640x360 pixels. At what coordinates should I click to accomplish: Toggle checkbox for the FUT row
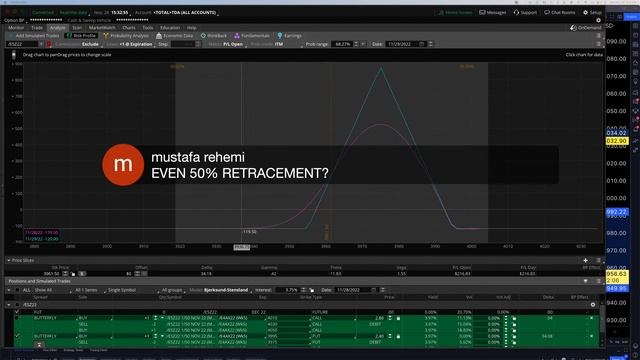coord(17,312)
